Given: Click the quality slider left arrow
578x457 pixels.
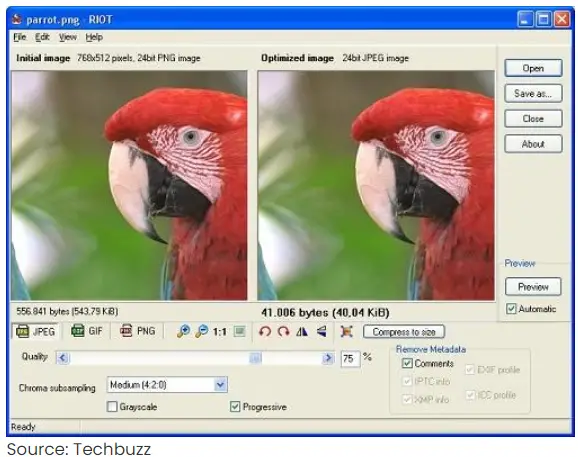Looking at the screenshot, I should (x=63, y=358).
